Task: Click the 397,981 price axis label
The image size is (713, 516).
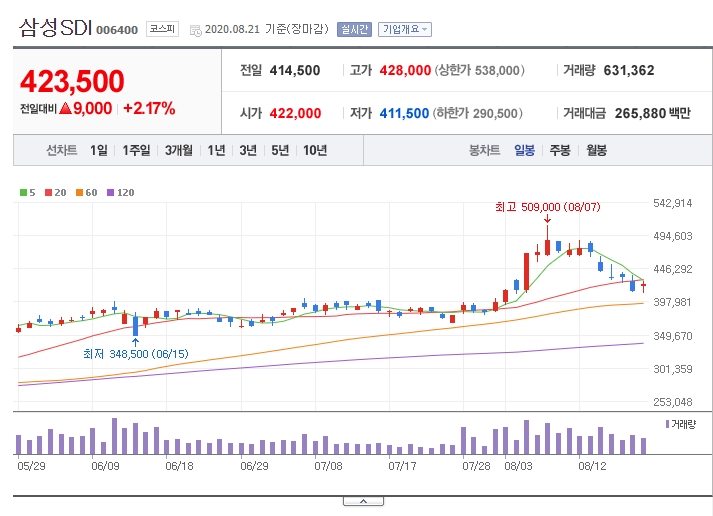Action: 673,302
